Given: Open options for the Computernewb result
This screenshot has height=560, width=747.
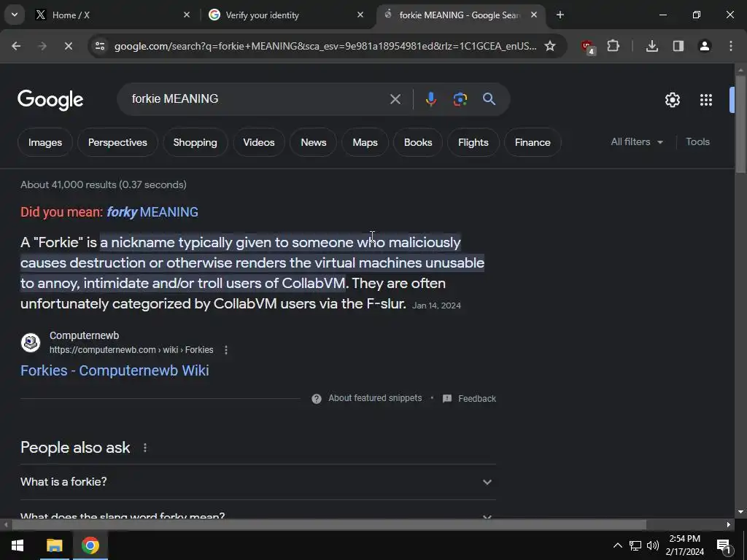Looking at the screenshot, I should coord(226,350).
